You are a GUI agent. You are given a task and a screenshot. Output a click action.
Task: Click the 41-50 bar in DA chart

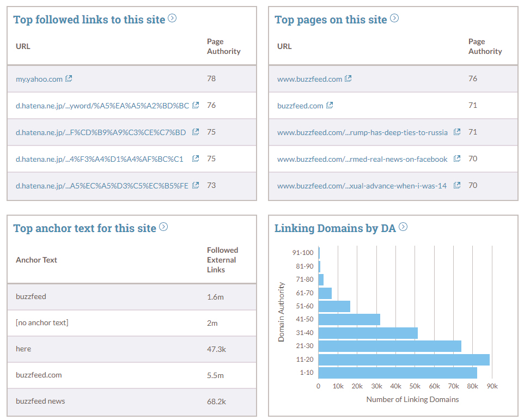tap(349, 319)
